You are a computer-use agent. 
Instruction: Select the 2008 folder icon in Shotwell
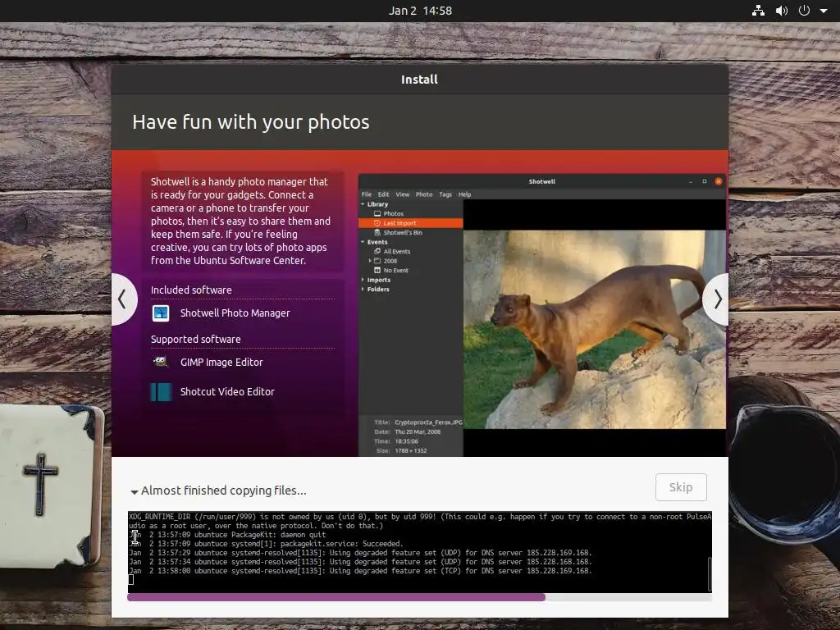point(377,261)
